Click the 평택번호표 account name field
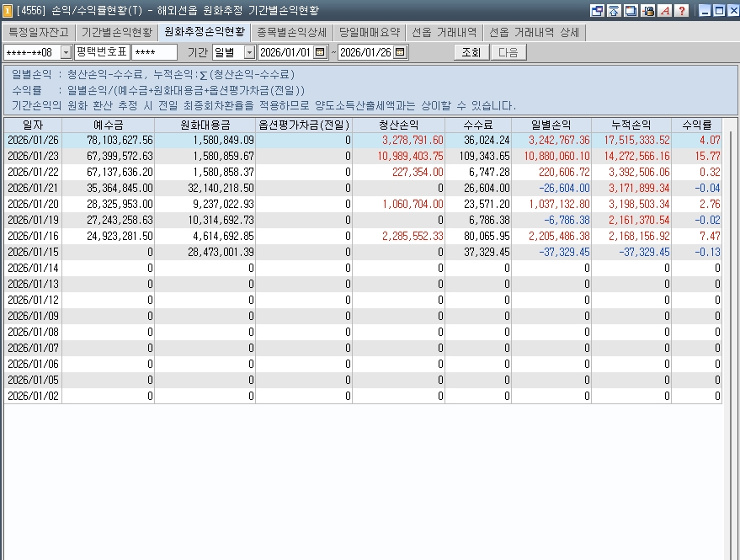 [x=102, y=52]
